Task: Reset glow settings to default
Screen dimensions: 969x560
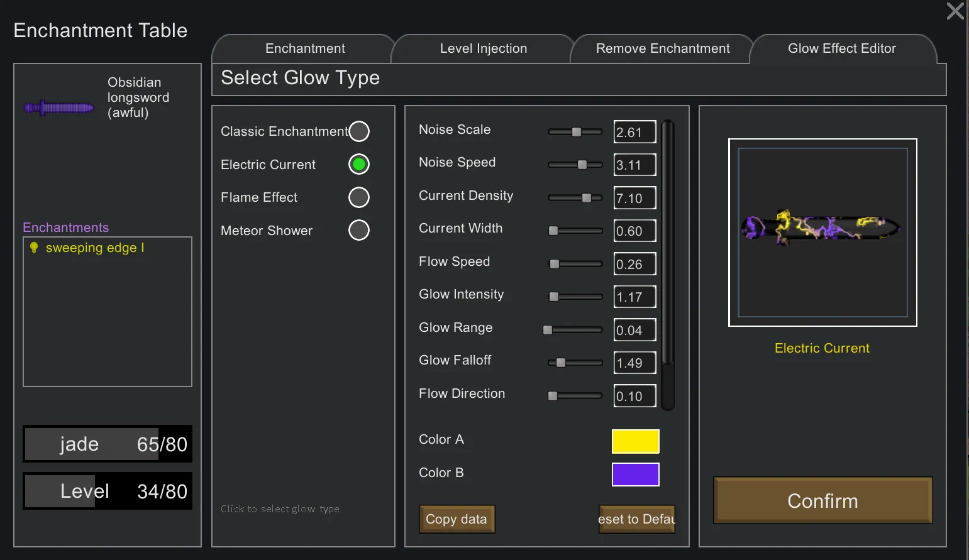Action: 636,519
